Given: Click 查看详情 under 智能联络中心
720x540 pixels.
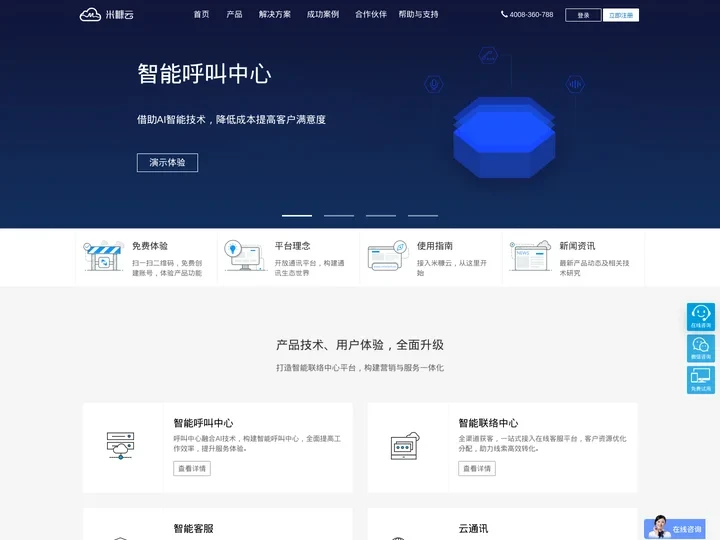Looking at the screenshot, I should click(x=477, y=468).
